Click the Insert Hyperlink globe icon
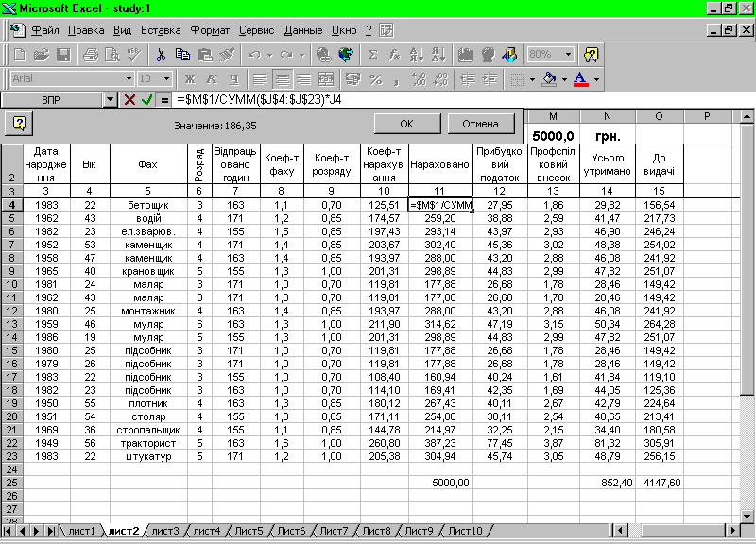This screenshot has height=544, width=756. 323,55
